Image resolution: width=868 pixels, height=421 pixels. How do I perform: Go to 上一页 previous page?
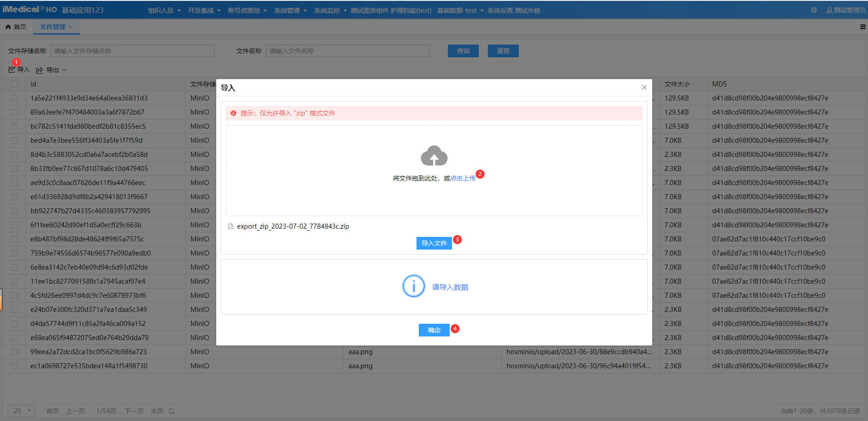pos(76,411)
